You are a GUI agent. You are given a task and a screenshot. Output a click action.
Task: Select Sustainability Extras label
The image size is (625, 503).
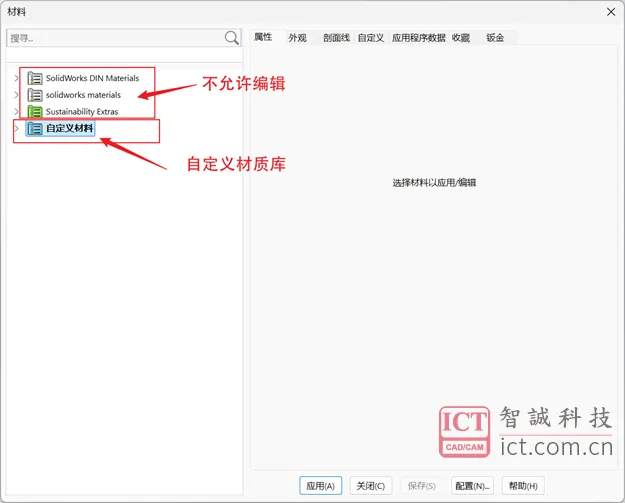(x=82, y=112)
